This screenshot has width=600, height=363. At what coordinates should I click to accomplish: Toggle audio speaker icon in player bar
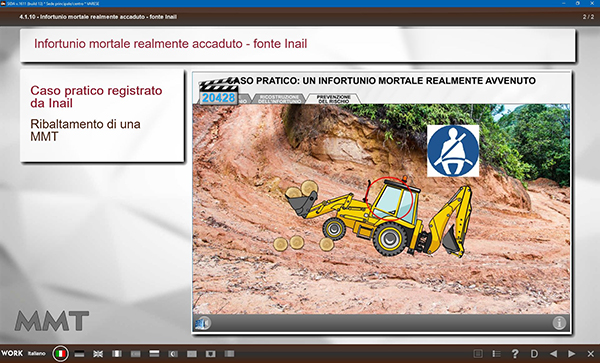[x=203, y=324]
